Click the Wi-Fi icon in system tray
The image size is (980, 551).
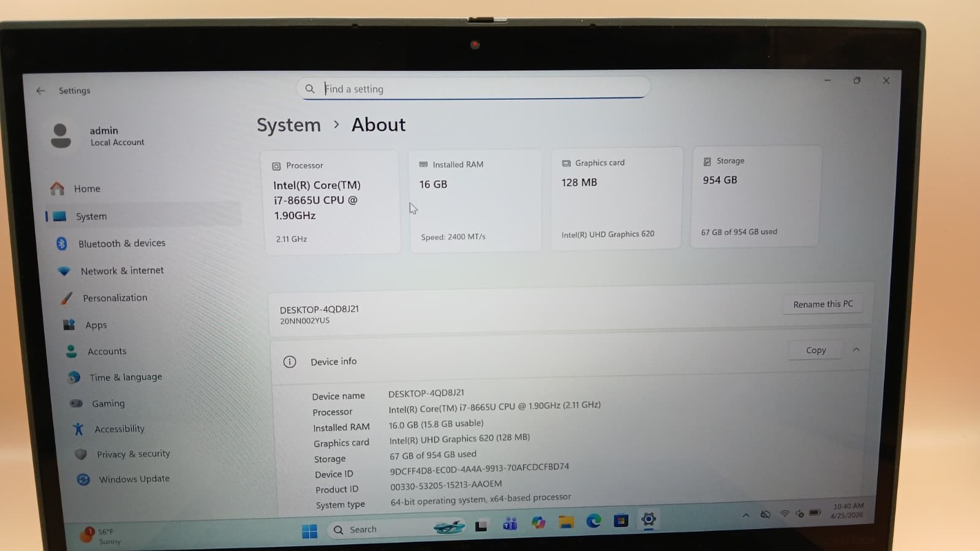pyautogui.click(x=784, y=514)
